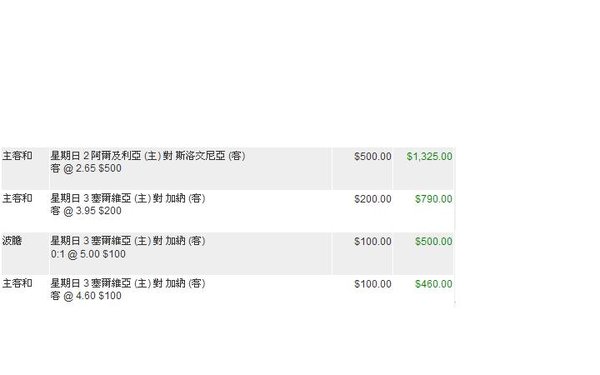This screenshot has height=375, width=600.
Task: Click the $790.00 green payout amount
Action: click(434, 199)
